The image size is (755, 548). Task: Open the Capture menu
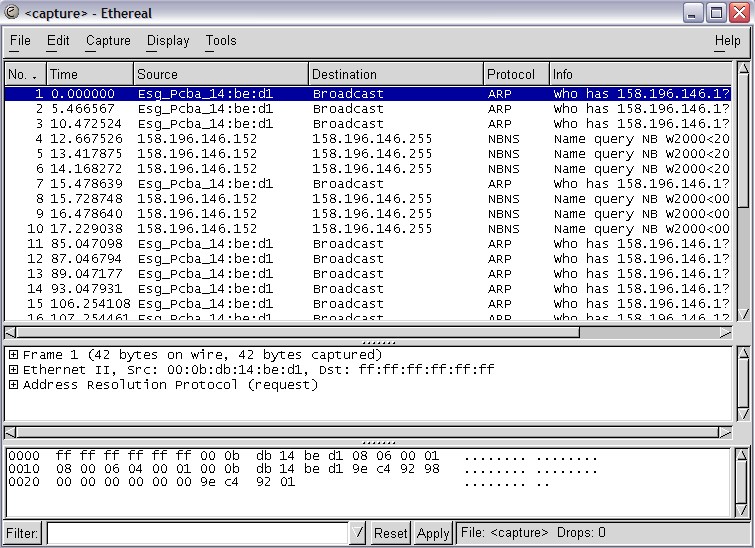click(x=108, y=41)
